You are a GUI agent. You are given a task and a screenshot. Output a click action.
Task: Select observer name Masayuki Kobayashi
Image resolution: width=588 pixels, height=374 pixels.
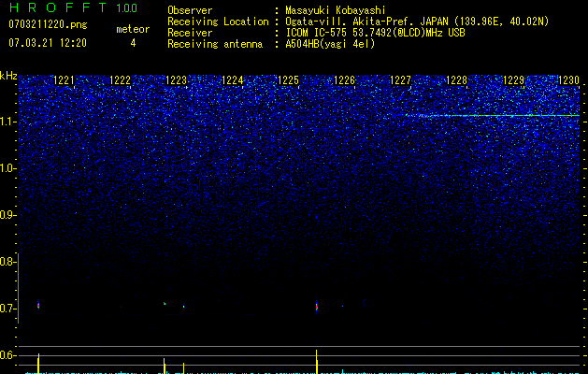(x=336, y=10)
